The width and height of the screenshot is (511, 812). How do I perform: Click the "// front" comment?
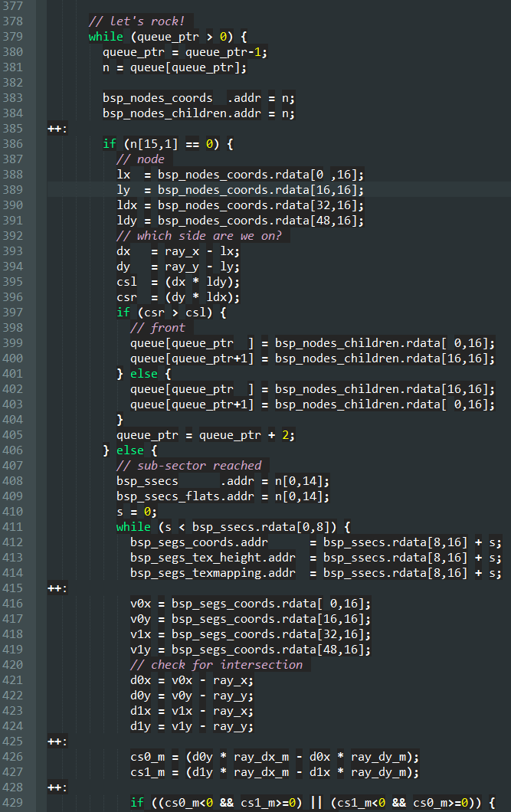click(x=157, y=328)
